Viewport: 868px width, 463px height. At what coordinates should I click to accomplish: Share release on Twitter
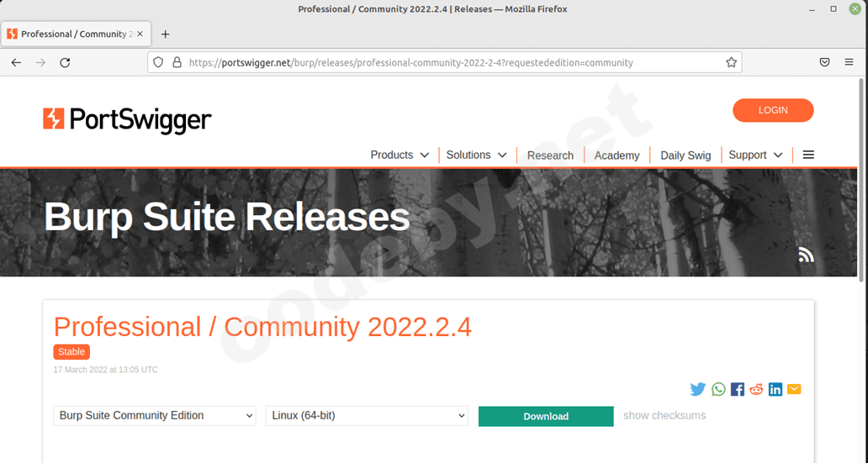tap(698, 389)
